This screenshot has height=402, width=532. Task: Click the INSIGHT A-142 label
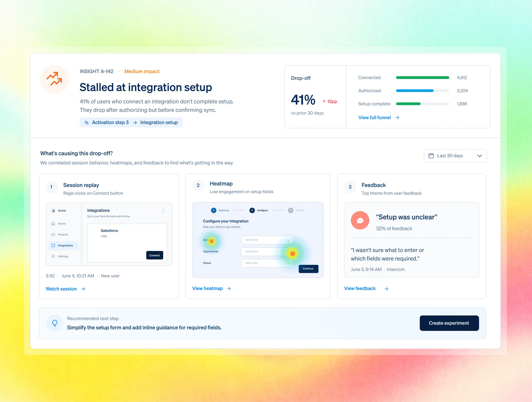(x=96, y=71)
